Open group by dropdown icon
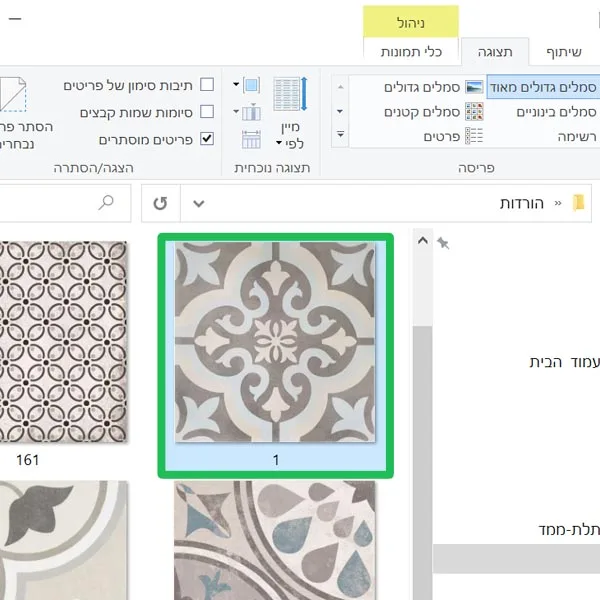The height and width of the screenshot is (600, 600). [x=246, y=85]
